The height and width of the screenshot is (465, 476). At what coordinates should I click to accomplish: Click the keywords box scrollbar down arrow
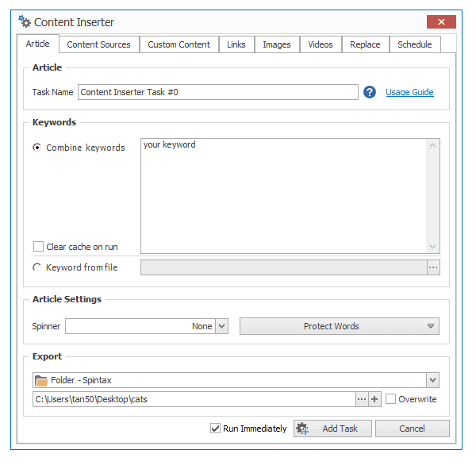point(432,246)
